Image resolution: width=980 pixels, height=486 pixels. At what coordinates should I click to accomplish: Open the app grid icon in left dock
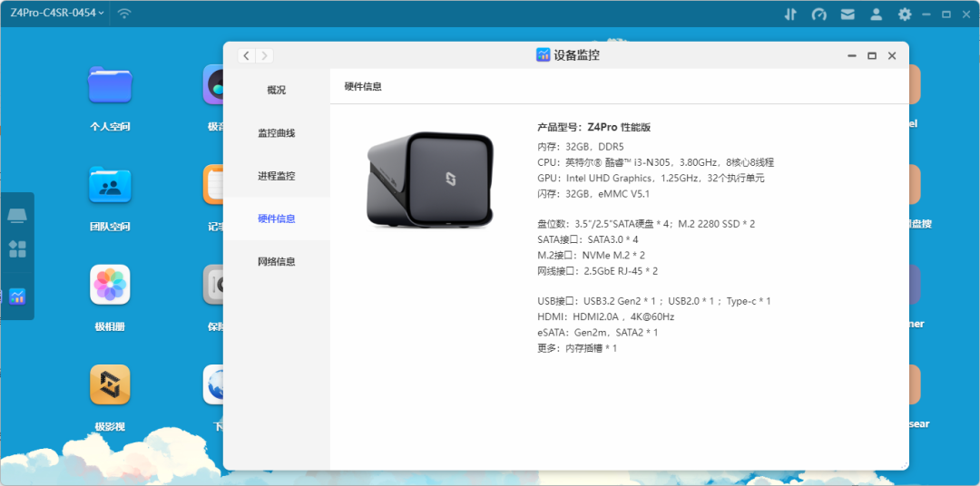click(17, 249)
